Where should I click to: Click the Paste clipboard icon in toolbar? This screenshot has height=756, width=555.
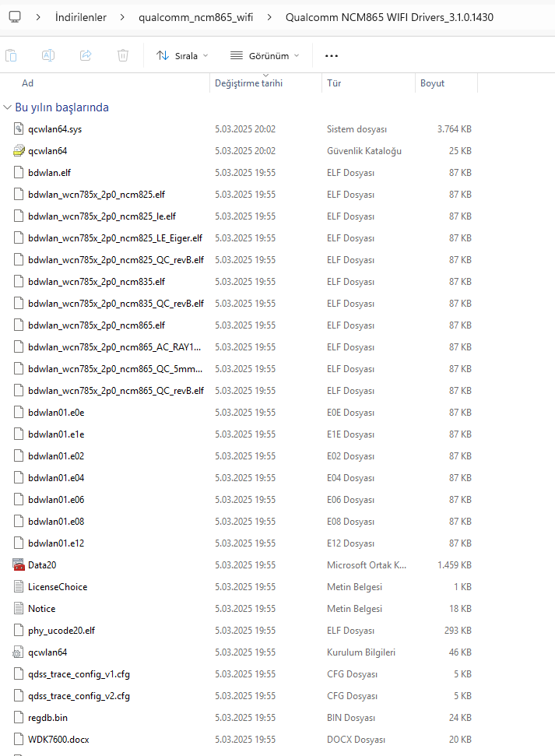click(11, 55)
